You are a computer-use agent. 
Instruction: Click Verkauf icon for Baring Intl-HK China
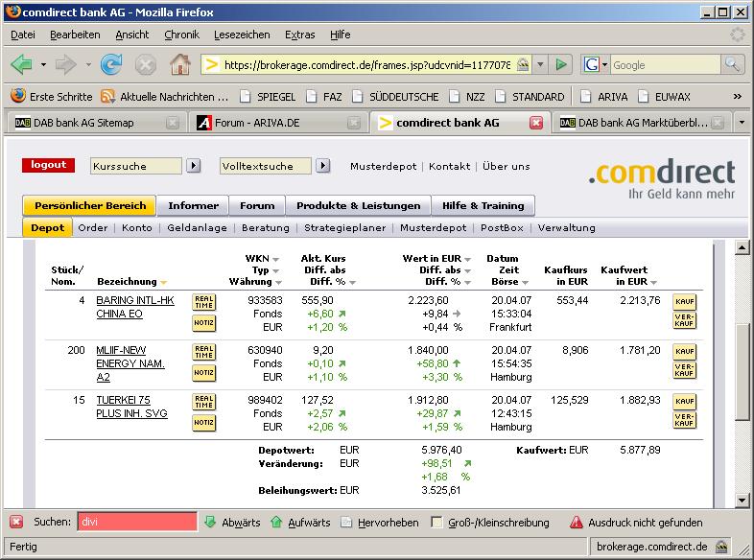point(684,321)
